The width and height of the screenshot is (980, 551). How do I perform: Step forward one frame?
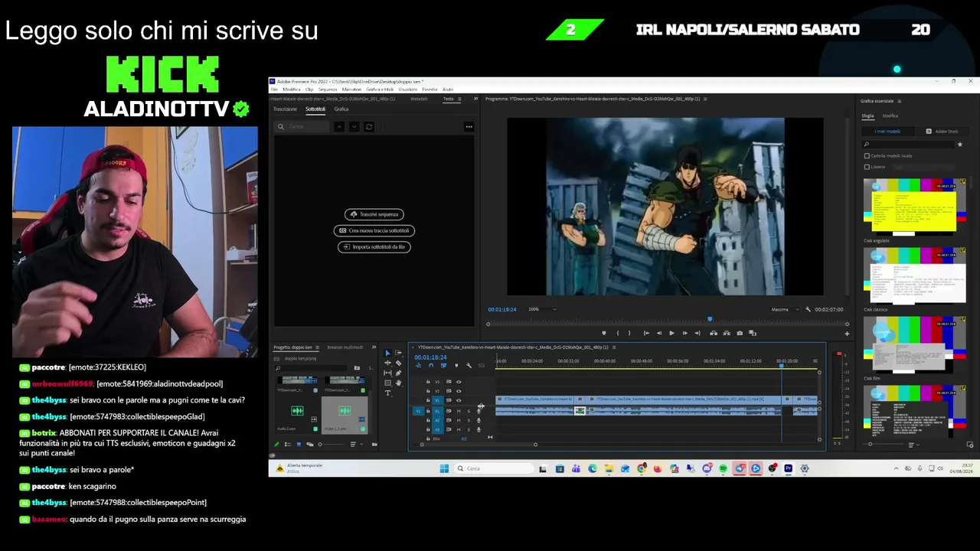pos(684,333)
